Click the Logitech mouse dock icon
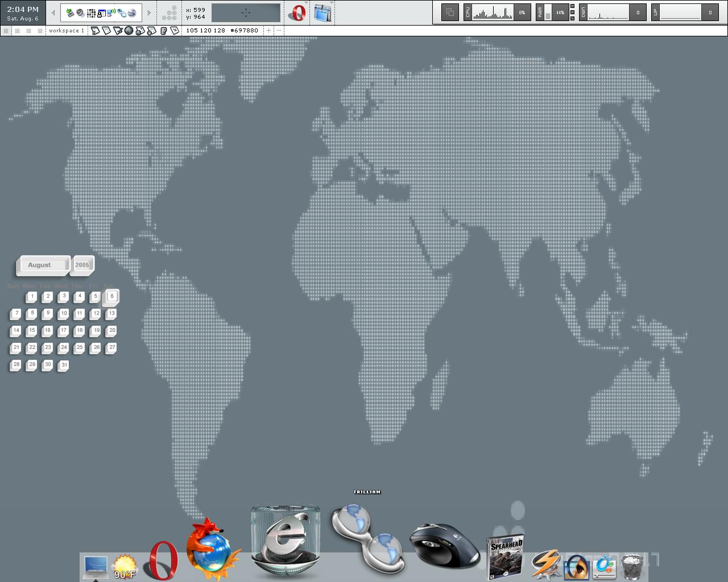The height and width of the screenshot is (582, 728). point(445,546)
